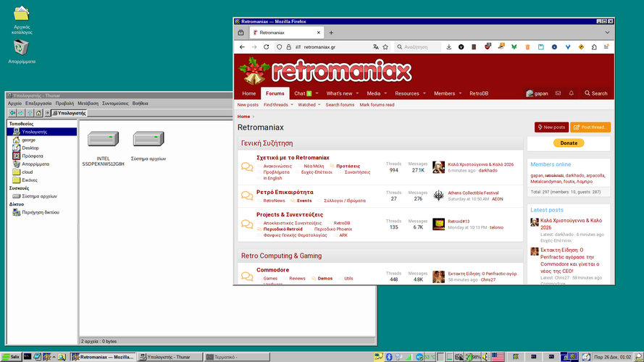Click the Firefox reload page icon

click(x=267, y=47)
